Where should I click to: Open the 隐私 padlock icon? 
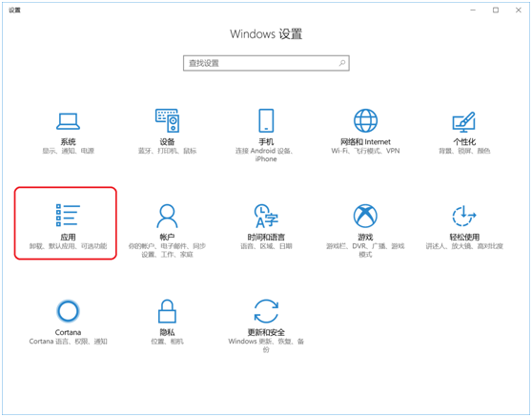pyautogui.click(x=167, y=311)
